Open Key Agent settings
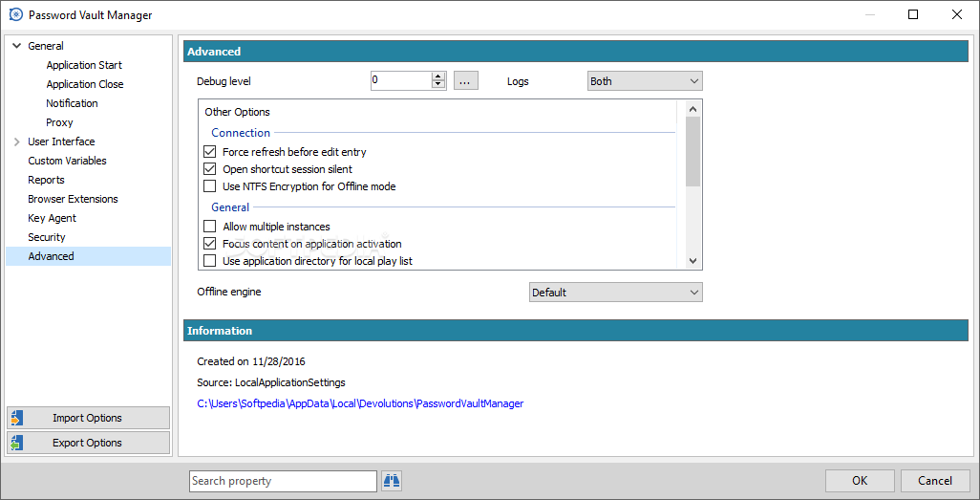Viewport: 980px width, 500px height. (x=53, y=218)
